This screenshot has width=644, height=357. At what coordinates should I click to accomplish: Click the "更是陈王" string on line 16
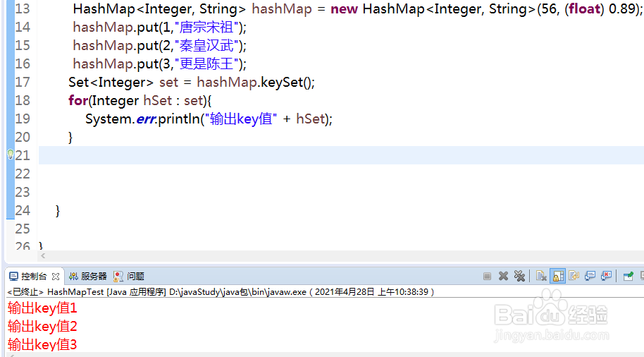tap(207, 63)
